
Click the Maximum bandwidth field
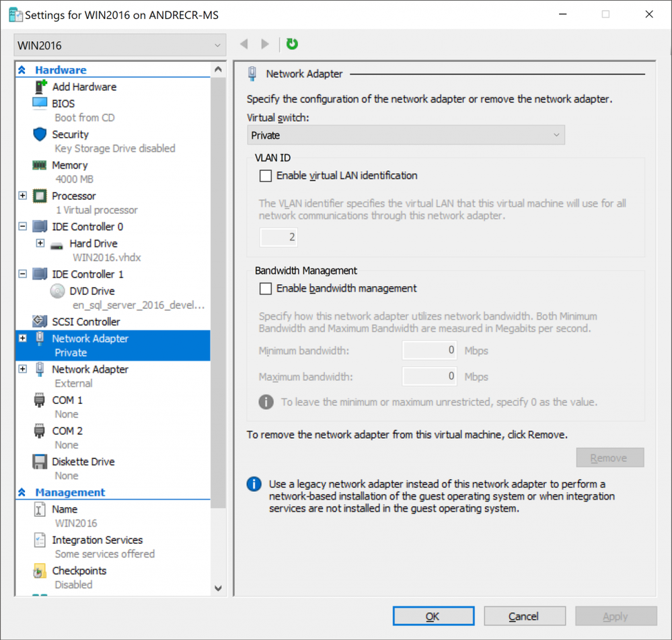[x=429, y=376]
